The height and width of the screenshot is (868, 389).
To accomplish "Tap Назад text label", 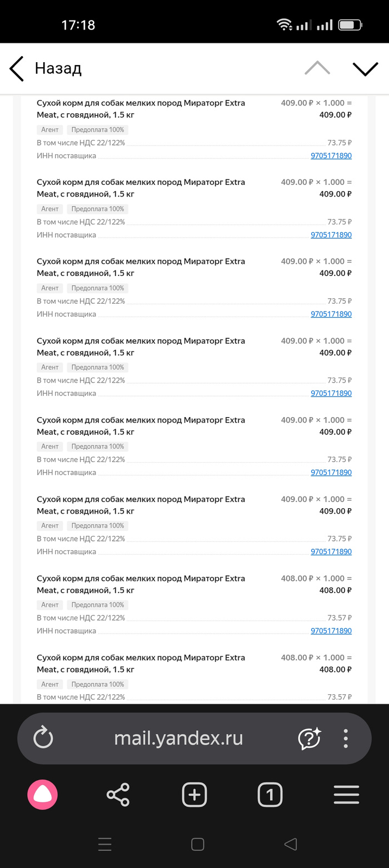I will pos(58,68).
